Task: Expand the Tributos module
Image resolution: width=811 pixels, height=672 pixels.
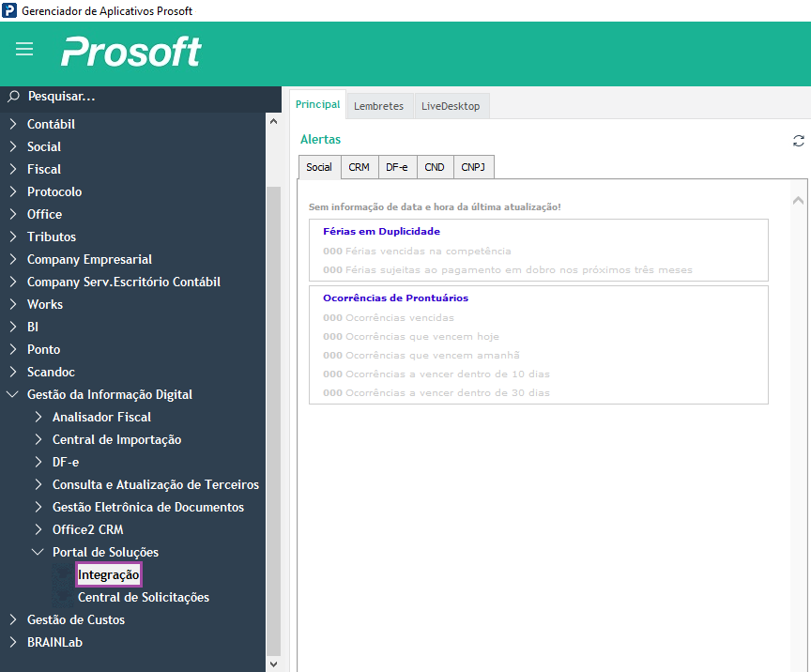Action: [13, 237]
